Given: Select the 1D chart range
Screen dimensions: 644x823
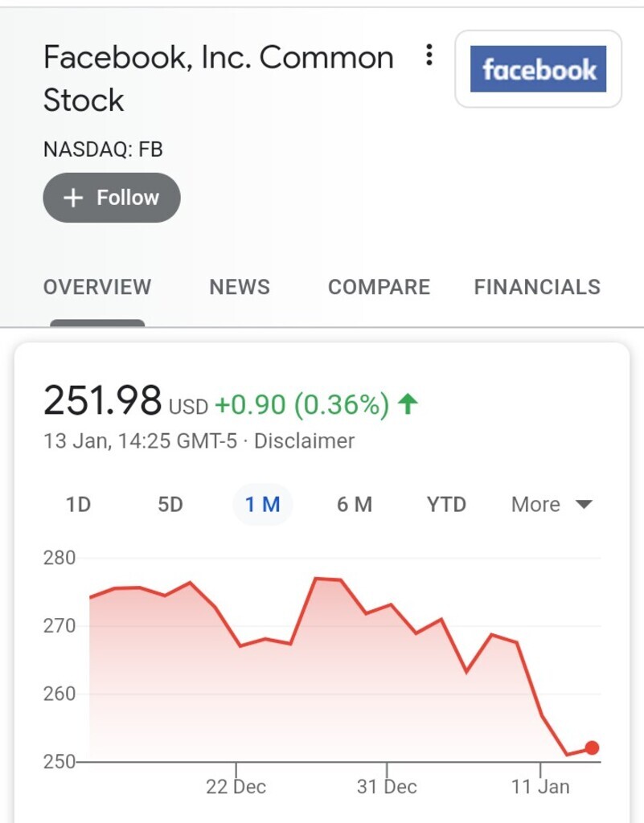Looking at the screenshot, I should 78,505.
